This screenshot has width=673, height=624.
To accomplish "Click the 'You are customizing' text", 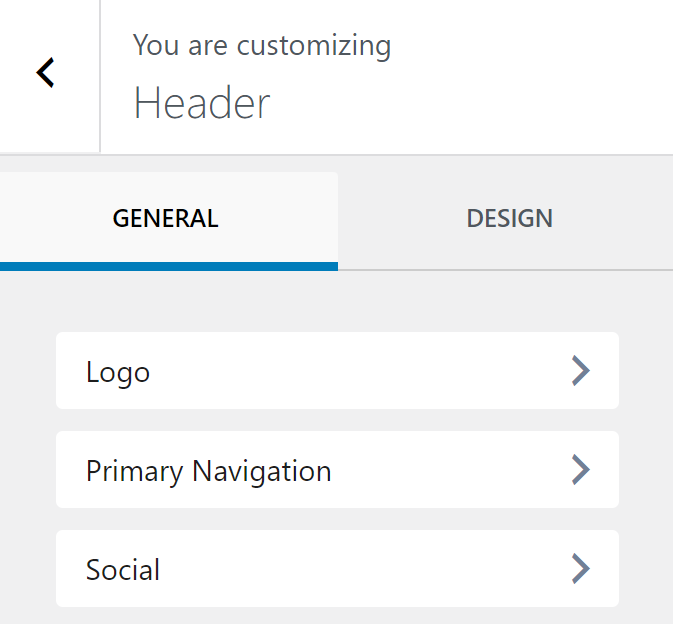I will click(261, 45).
